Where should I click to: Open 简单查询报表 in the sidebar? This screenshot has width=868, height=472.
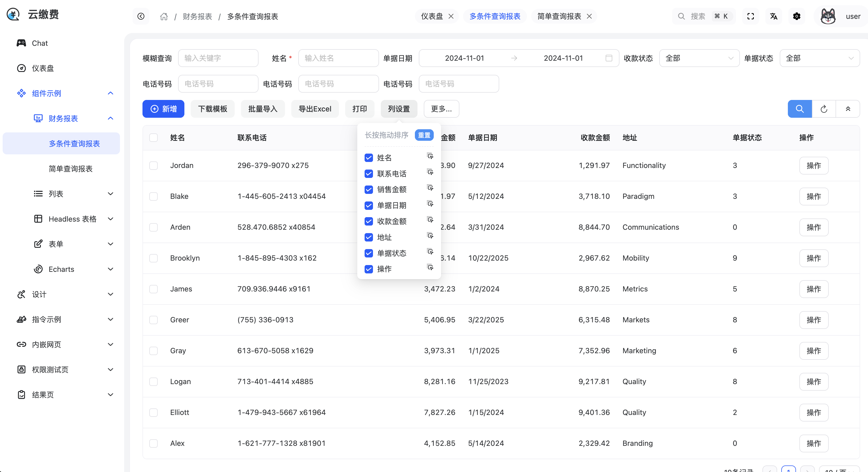click(x=70, y=169)
